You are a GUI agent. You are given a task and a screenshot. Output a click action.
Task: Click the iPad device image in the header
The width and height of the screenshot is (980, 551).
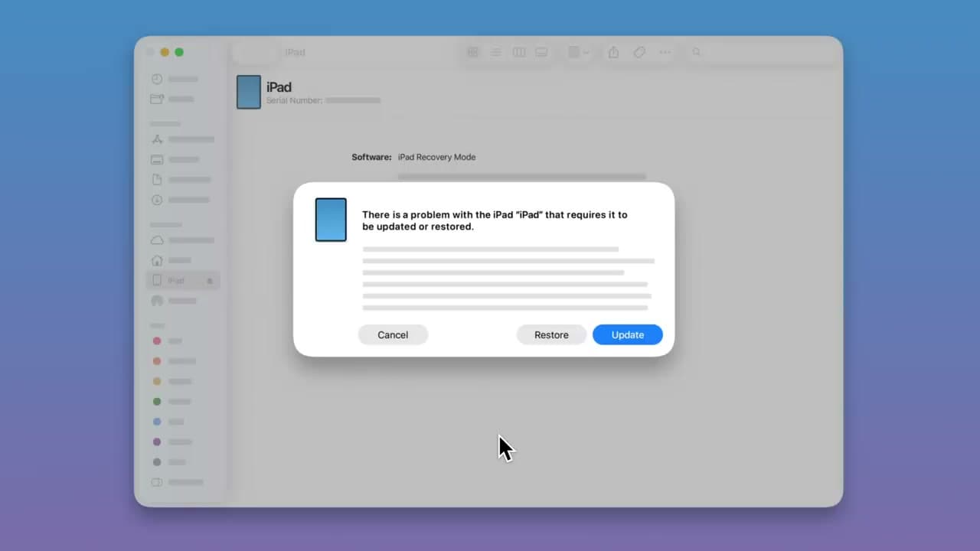[x=249, y=92]
